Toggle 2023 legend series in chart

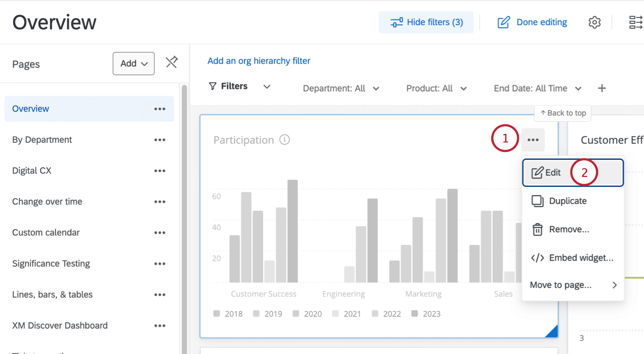pos(426,314)
